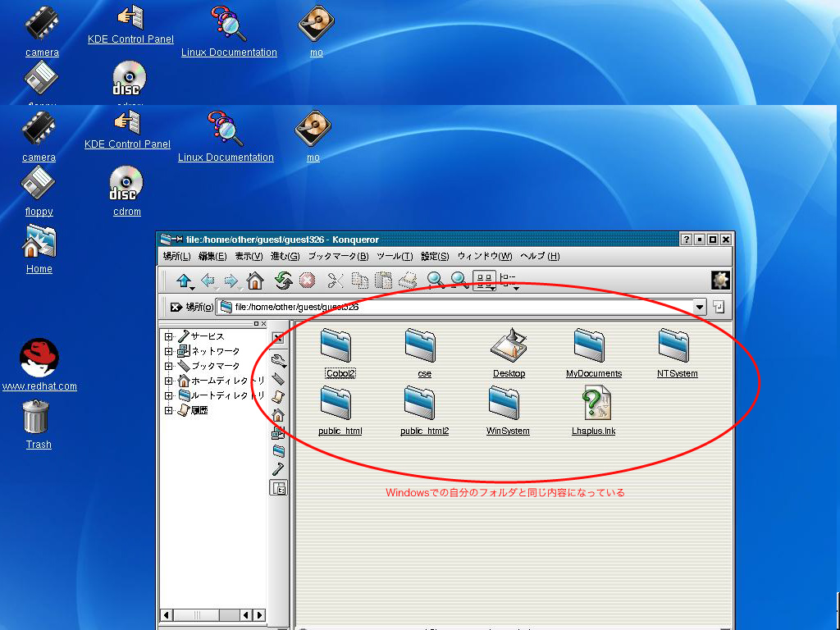Image resolution: width=840 pixels, height=630 pixels.
Task: Open the cse folder
Action: 421,353
